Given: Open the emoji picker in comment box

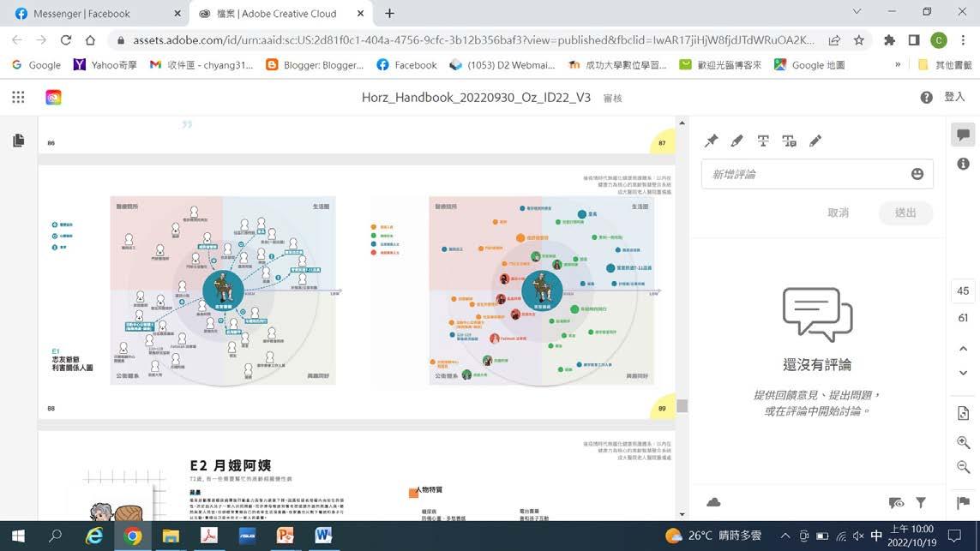Looking at the screenshot, I should [x=917, y=174].
